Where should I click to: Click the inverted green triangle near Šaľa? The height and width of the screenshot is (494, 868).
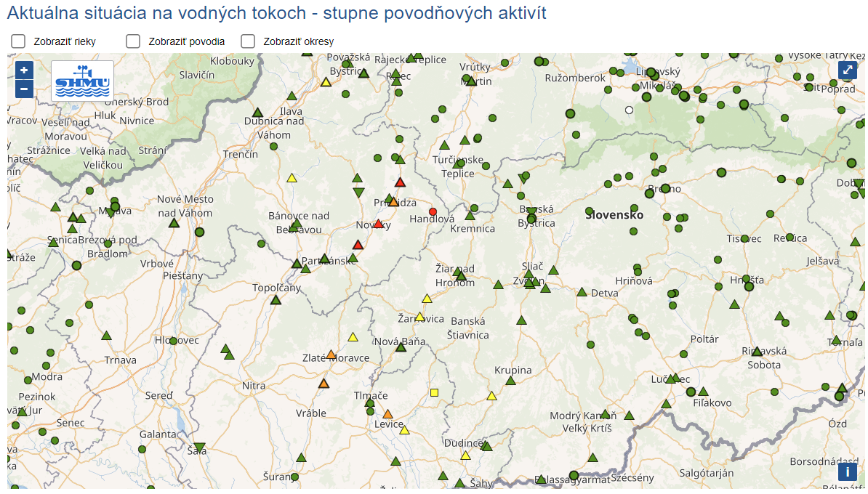(199, 448)
